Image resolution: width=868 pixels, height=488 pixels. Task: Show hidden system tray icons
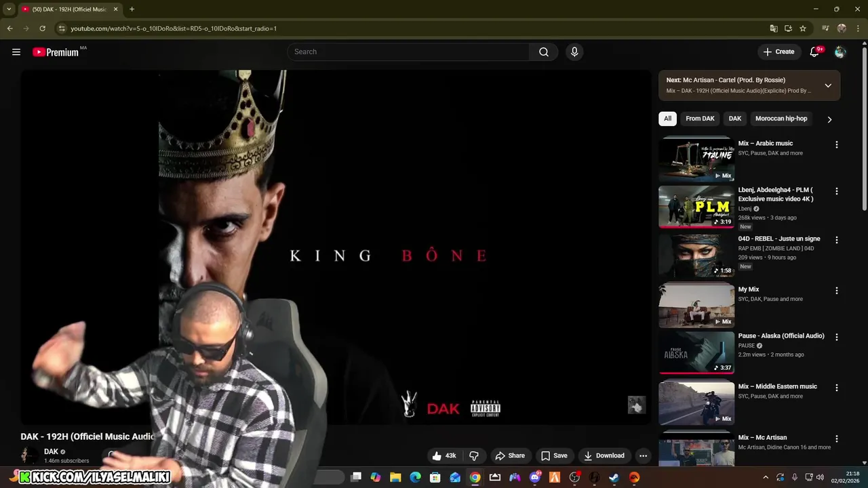pos(766,477)
